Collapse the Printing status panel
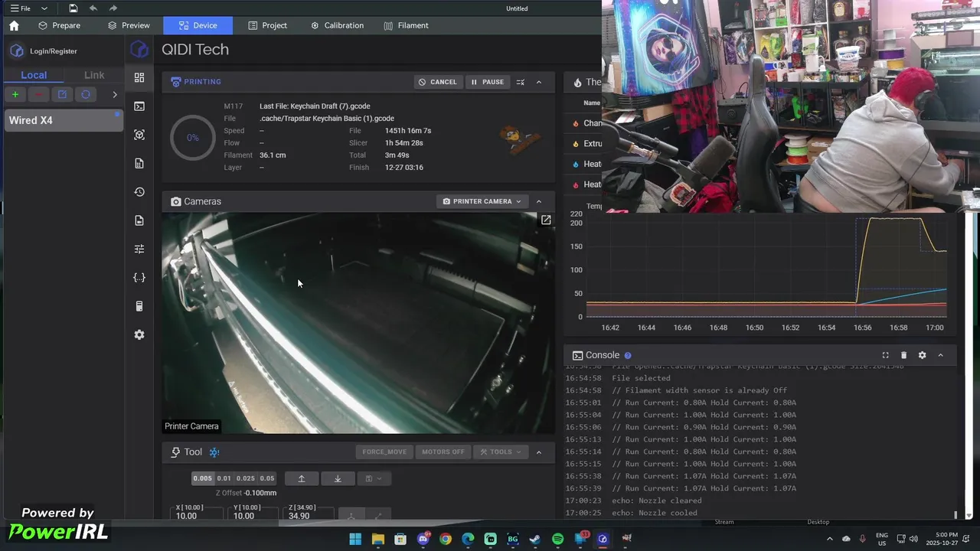 pos(539,82)
